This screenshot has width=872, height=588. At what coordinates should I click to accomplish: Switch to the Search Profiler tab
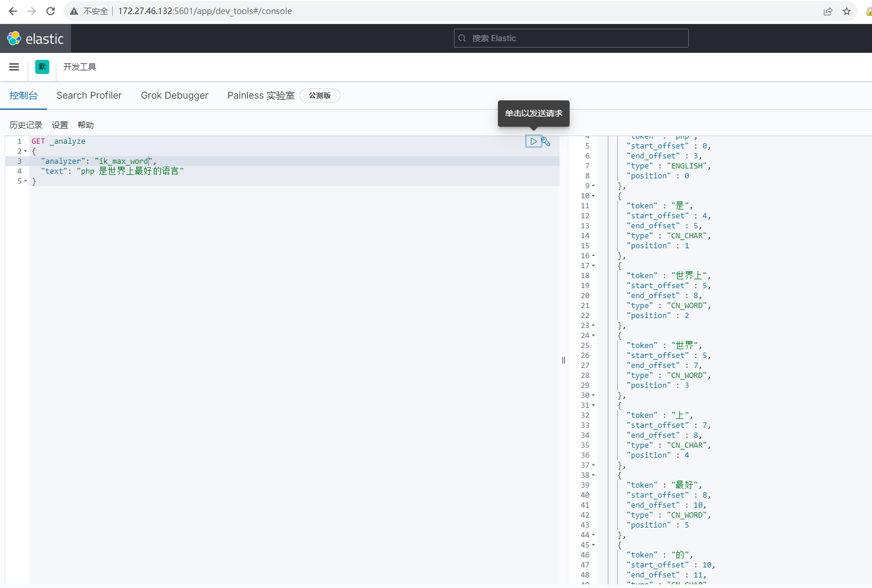pyautogui.click(x=89, y=96)
